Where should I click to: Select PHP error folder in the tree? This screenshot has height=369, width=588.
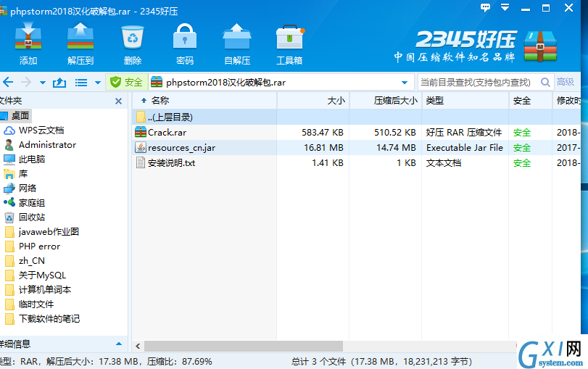[39, 246]
